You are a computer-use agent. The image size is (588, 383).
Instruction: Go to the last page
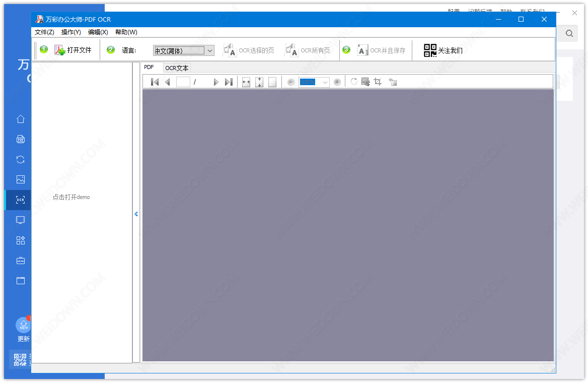click(229, 82)
